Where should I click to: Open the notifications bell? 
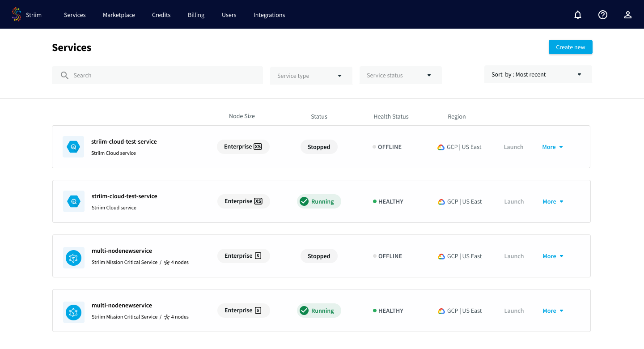click(x=578, y=15)
